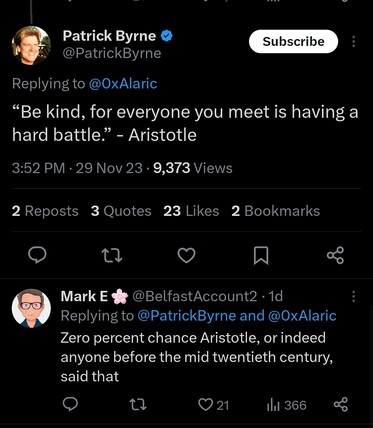The width and height of the screenshot is (373, 428).
Task: Open Patrick Byrne's profile picture
Action: tap(31, 45)
